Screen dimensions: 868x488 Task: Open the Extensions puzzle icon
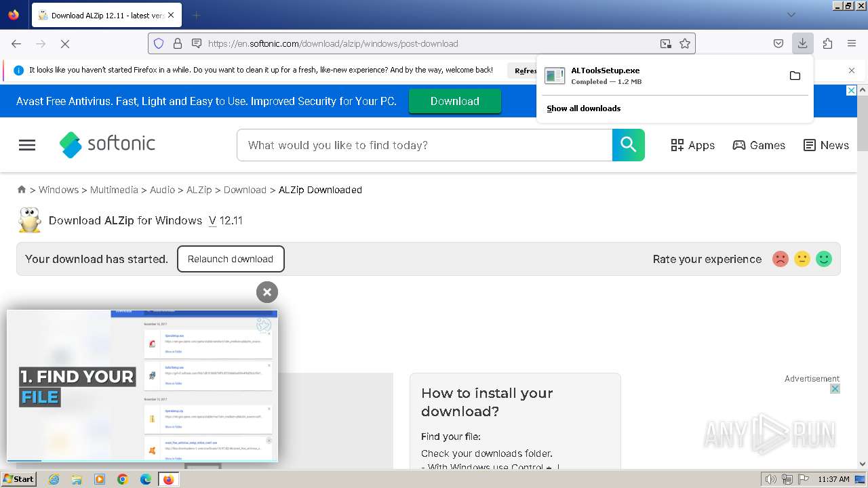(827, 43)
